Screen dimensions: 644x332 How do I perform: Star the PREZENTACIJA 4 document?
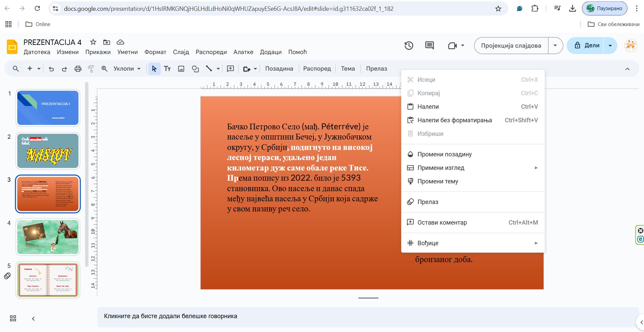point(93,42)
